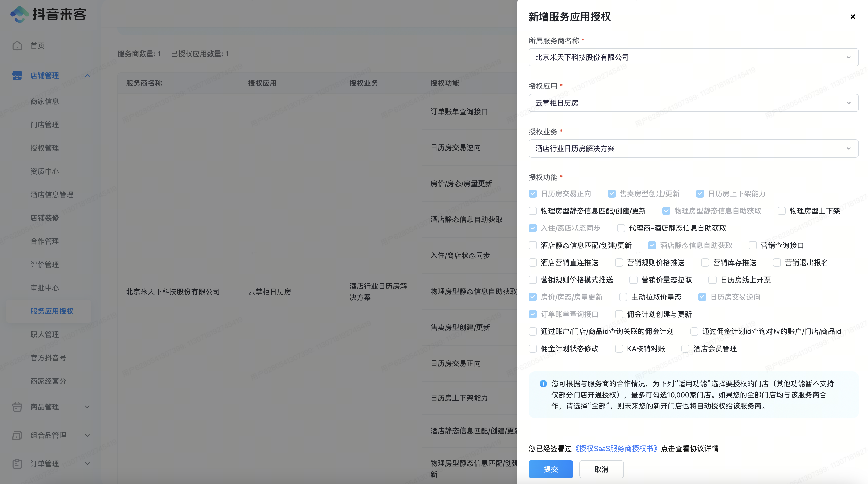The width and height of the screenshot is (868, 484).
Task: Open 合作管理 sidebar item
Action: click(x=45, y=241)
